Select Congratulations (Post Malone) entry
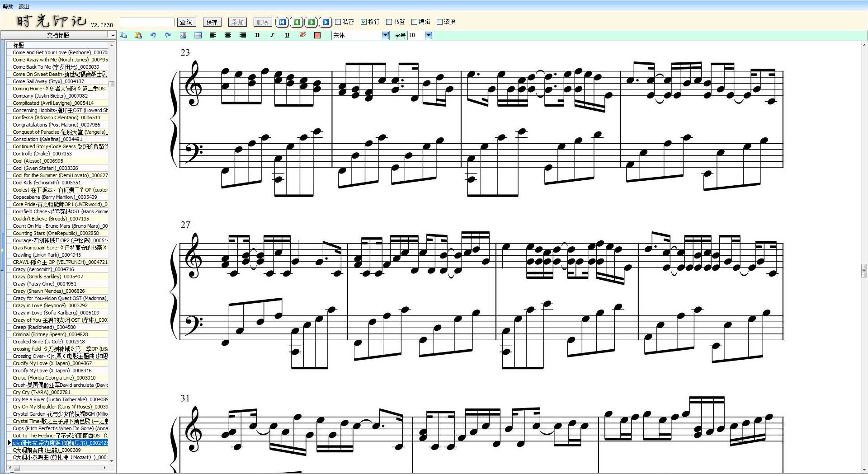This screenshot has height=474, width=868. tap(60, 125)
